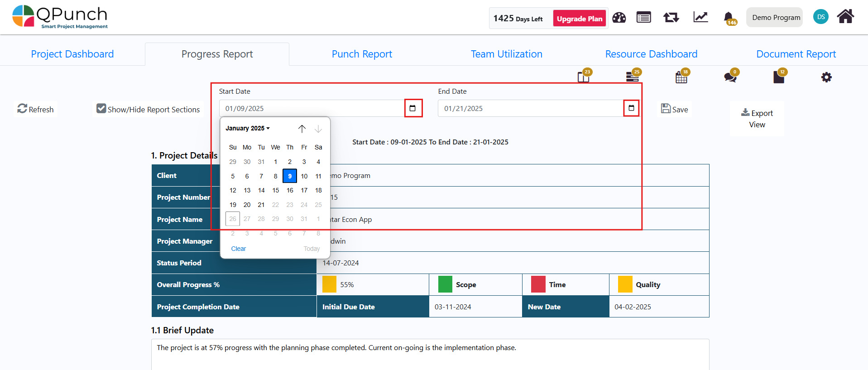868x370 pixels.
Task: Click the Upgrade Plan button
Action: [x=579, y=19]
